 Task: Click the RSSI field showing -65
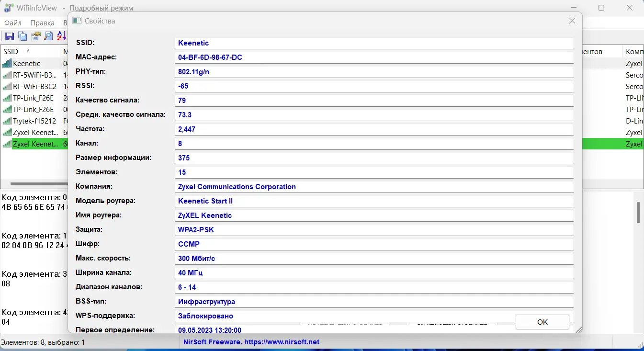(374, 86)
